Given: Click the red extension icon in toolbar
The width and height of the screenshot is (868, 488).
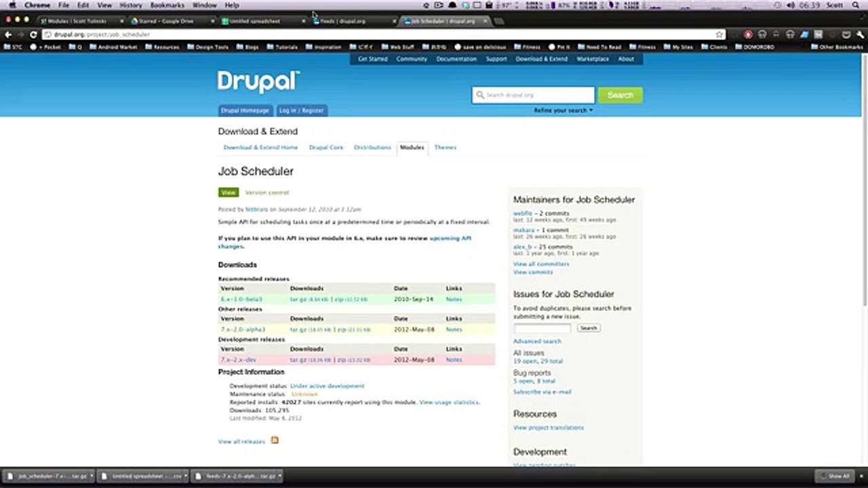Looking at the screenshot, I should click(x=748, y=35).
